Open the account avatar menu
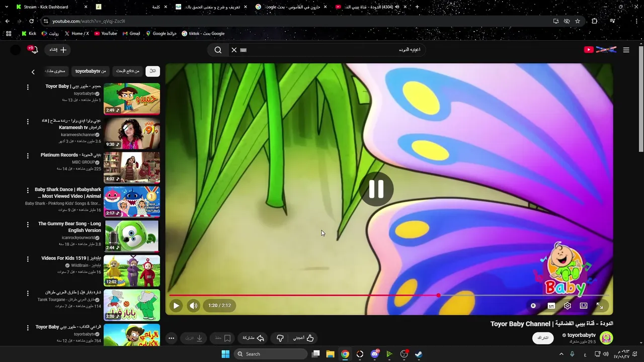The height and width of the screenshot is (362, 644). 16,50
